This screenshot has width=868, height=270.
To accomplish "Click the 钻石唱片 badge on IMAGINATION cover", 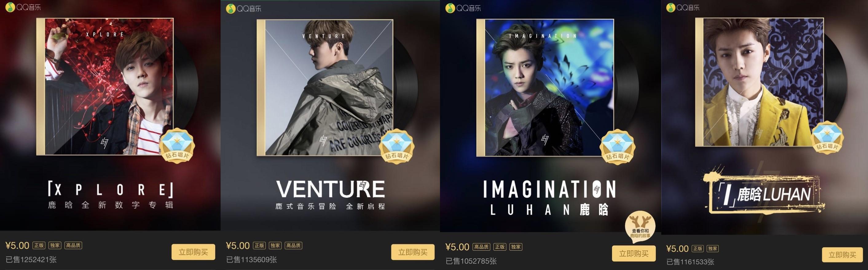I will (x=618, y=147).
